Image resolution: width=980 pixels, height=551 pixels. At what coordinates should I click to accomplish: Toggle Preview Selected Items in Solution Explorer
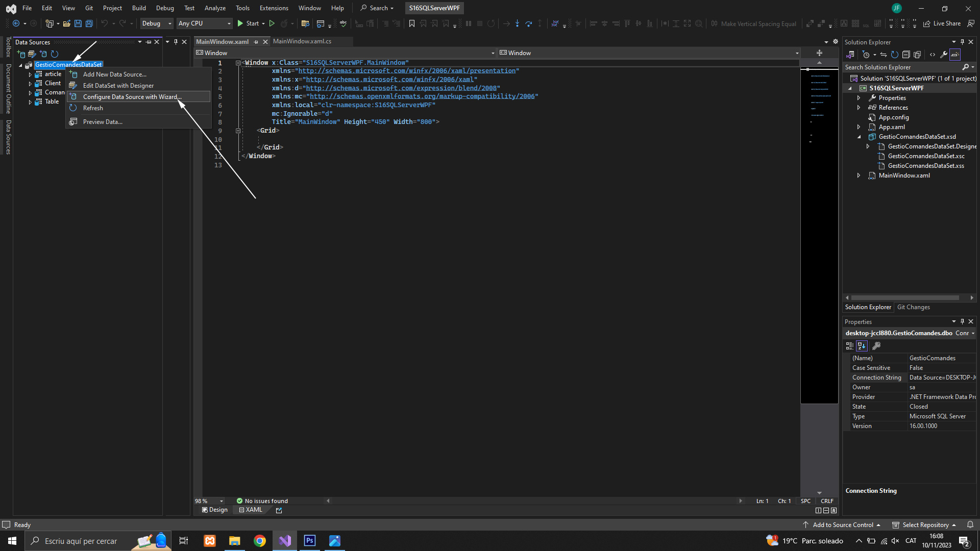point(955,55)
